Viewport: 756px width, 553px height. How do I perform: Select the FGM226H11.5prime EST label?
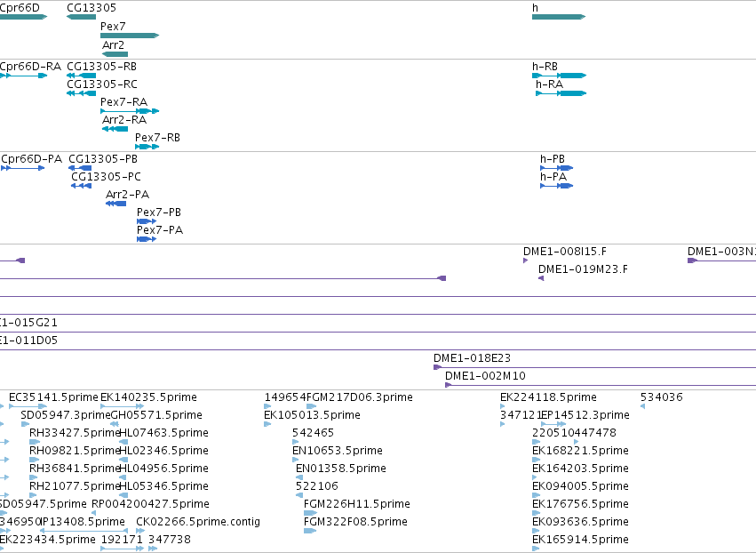point(357,505)
